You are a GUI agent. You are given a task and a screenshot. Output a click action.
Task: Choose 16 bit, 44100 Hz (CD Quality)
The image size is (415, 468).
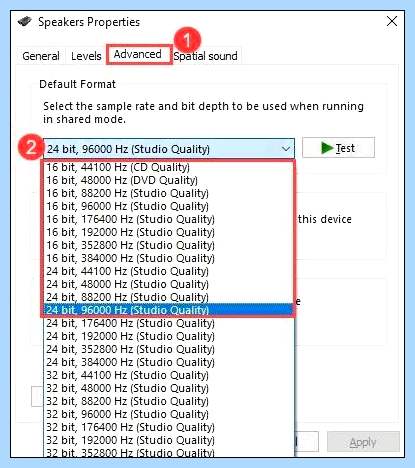pos(169,167)
